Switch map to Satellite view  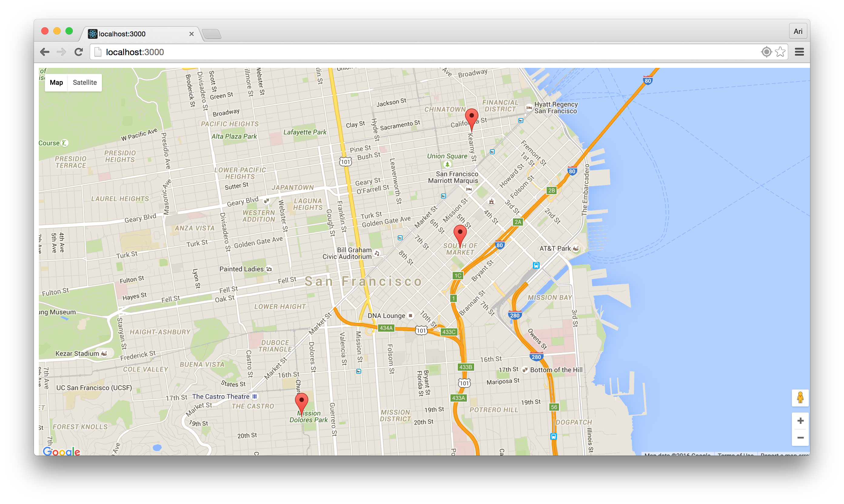(x=85, y=82)
